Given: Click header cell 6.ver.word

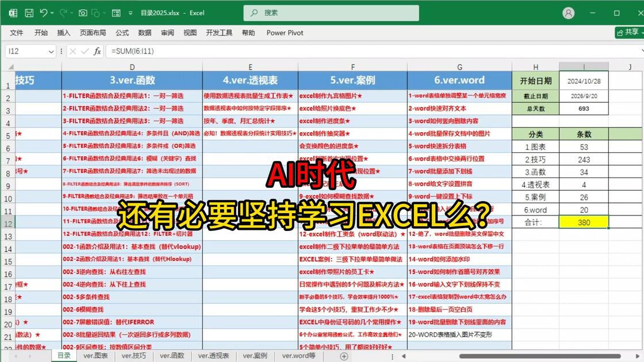Looking at the screenshot, I should pos(459,80).
